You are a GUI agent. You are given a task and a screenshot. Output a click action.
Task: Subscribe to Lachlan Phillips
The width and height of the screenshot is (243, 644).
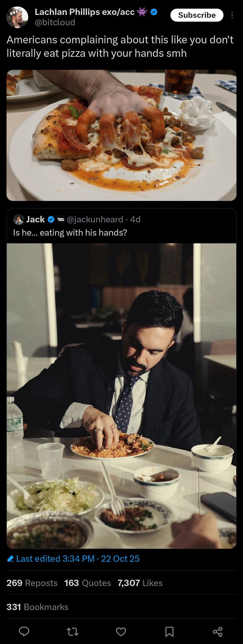point(197,15)
